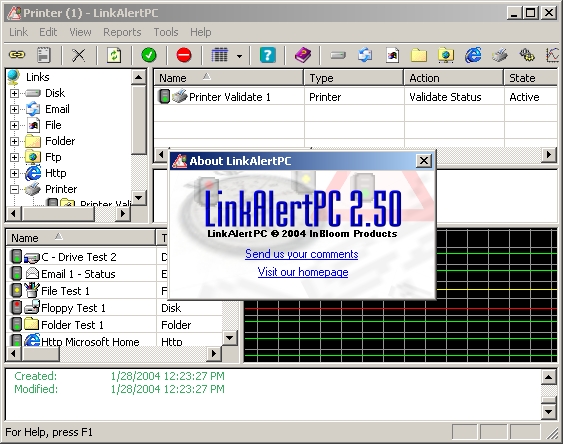Click the Visit our homepage link
This screenshot has width=563, height=444.
[303, 272]
